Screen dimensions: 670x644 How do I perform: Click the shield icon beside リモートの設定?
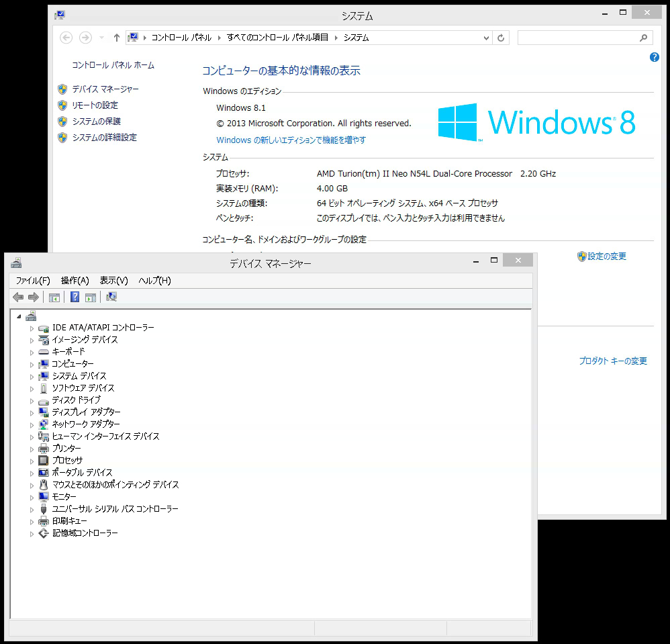tap(62, 105)
